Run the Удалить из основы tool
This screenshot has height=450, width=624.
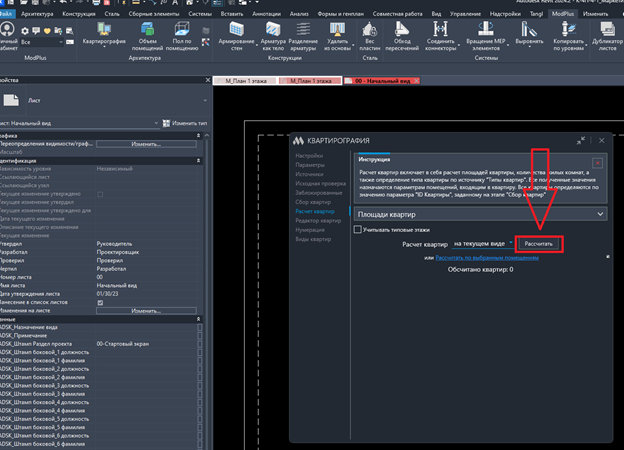[x=337, y=37]
